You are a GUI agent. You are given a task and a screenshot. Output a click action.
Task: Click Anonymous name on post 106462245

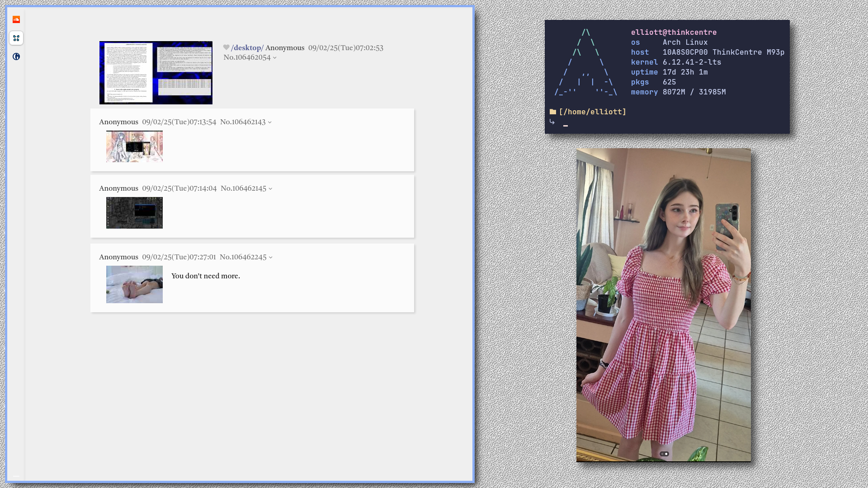pyautogui.click(x=119, y=257)
